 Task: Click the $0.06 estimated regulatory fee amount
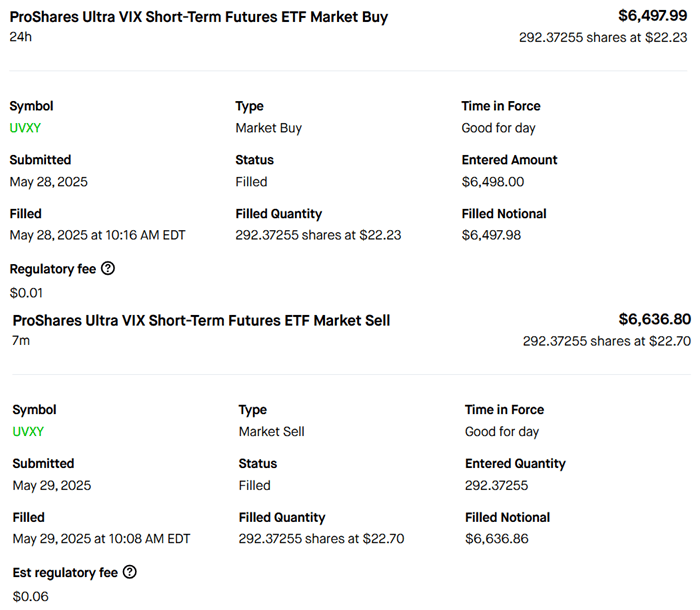(x=30, y=598)
